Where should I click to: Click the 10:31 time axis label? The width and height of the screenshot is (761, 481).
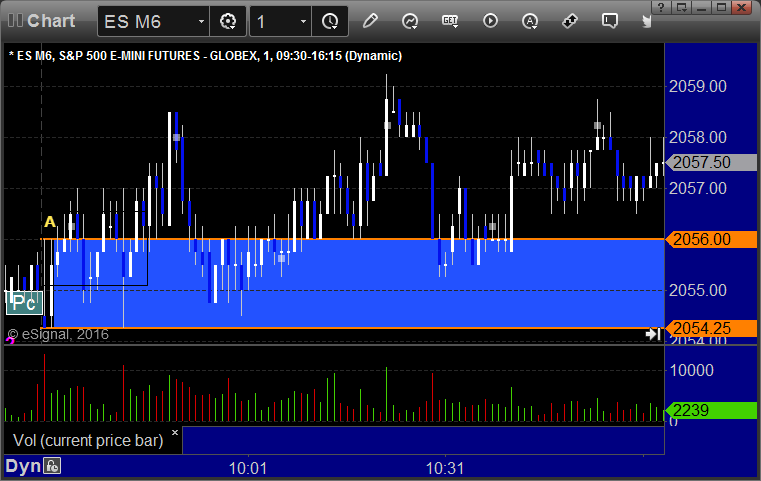[445, 468]
